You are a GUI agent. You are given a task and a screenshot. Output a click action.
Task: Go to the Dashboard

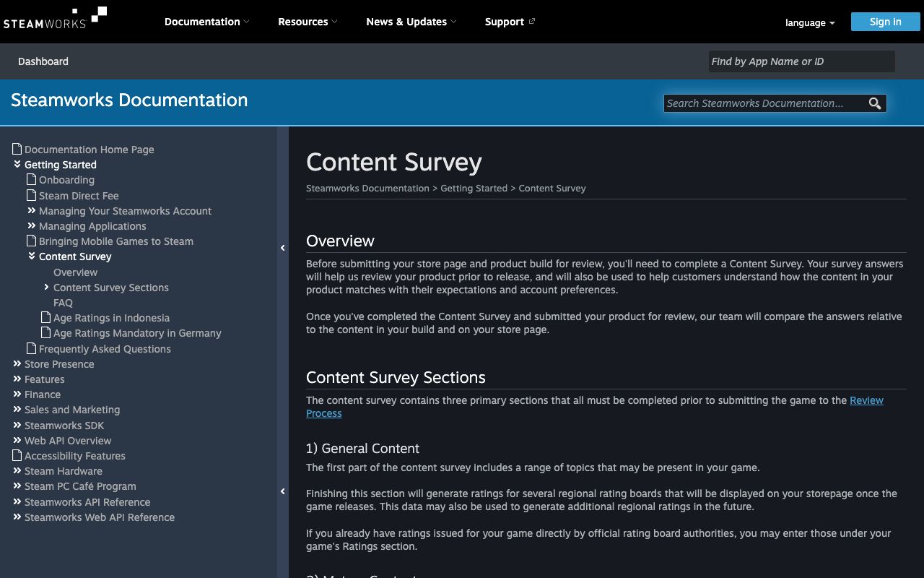[43, 61]
